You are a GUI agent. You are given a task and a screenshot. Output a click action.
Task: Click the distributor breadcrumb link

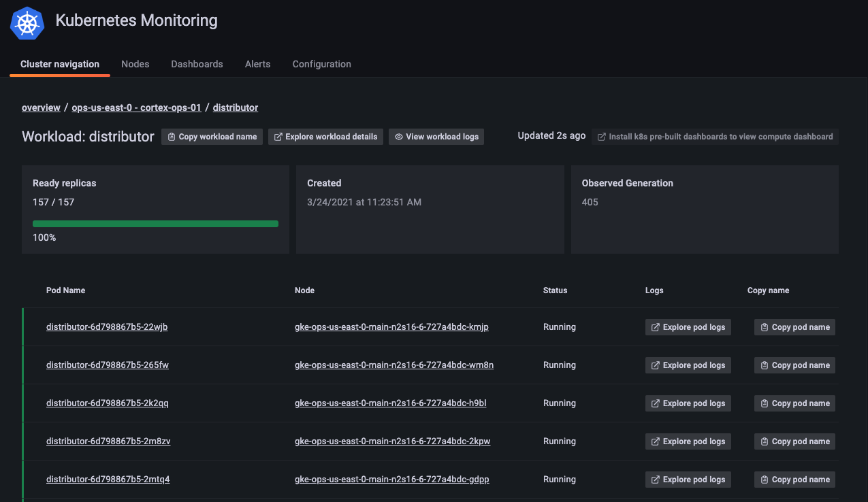coord(236,107)
